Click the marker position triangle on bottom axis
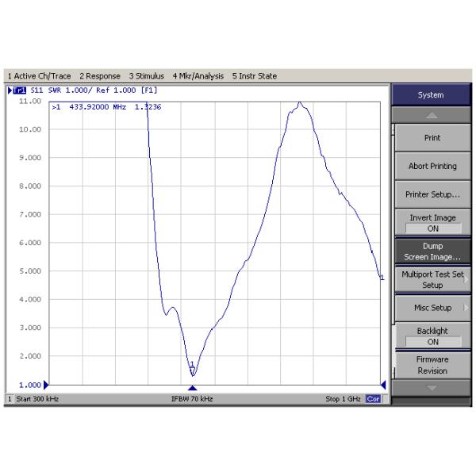Viewport: 476px width, 476px height. coord(192,387)
